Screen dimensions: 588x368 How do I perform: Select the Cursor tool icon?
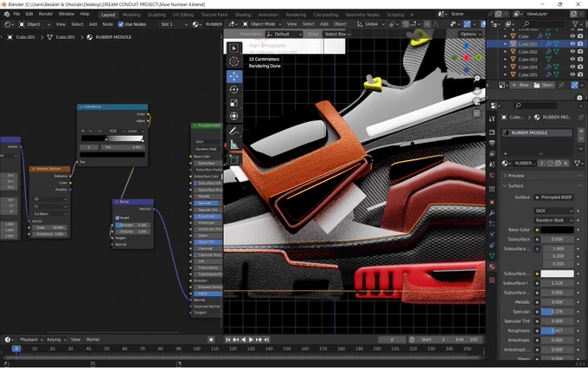click(234, 61)
